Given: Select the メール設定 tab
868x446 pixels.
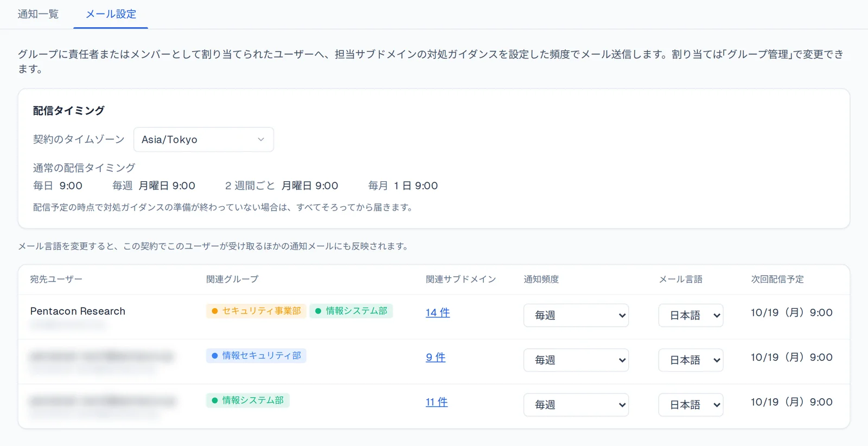Looking at the screenshot, I should pos(111,14).
